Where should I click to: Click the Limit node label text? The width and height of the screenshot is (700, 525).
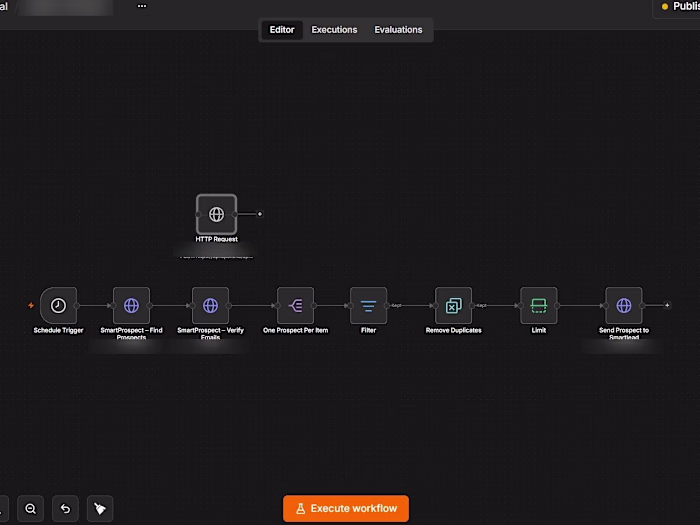point(538,330)
